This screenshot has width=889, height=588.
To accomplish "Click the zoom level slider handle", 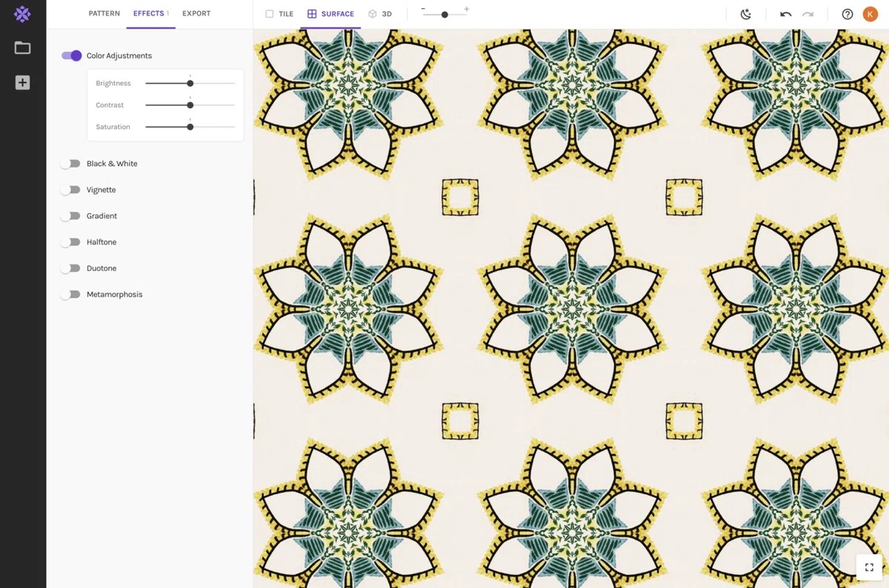I will tap(444, 15).
